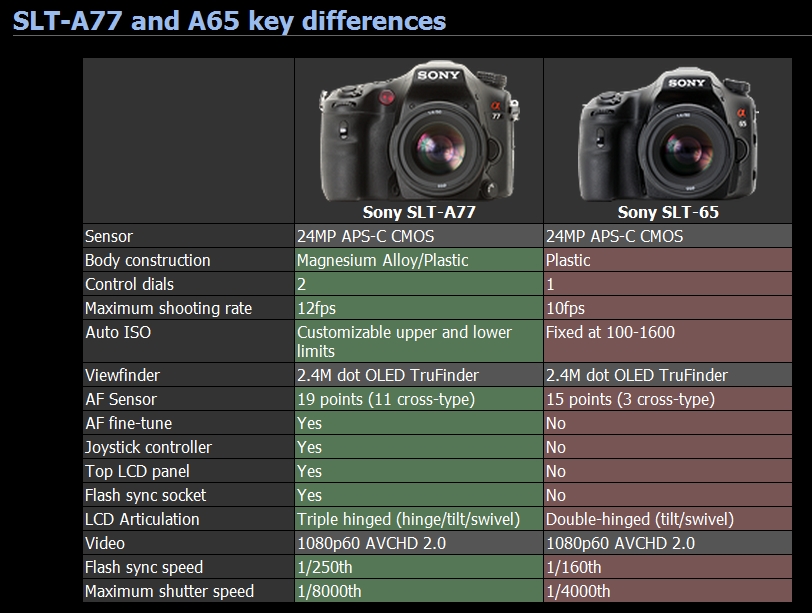Click the "Magnesium Alloy/Plastic" cell

419,260
